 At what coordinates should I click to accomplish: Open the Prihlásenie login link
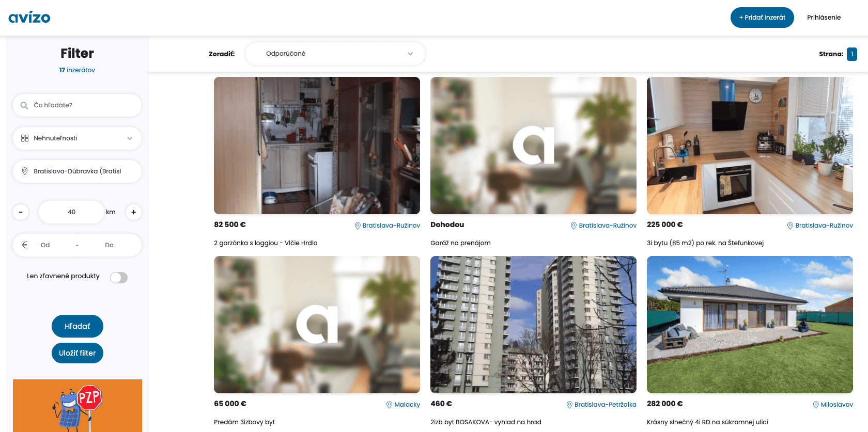coord(824,18)
